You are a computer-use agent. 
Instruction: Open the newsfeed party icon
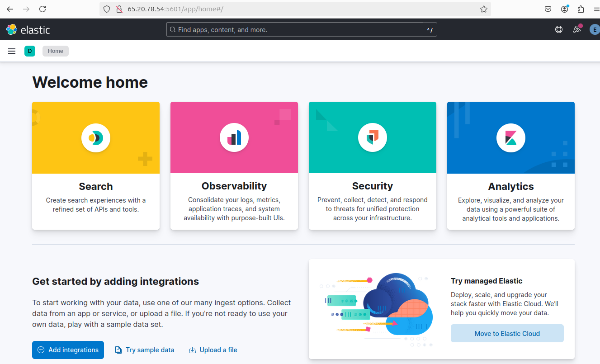click(577, 29)
